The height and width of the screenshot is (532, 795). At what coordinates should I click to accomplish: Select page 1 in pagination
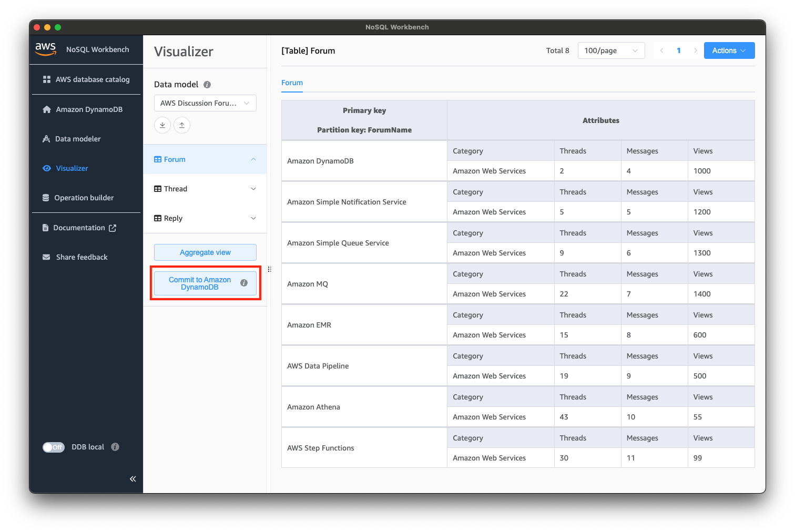[x=679, y=50]
